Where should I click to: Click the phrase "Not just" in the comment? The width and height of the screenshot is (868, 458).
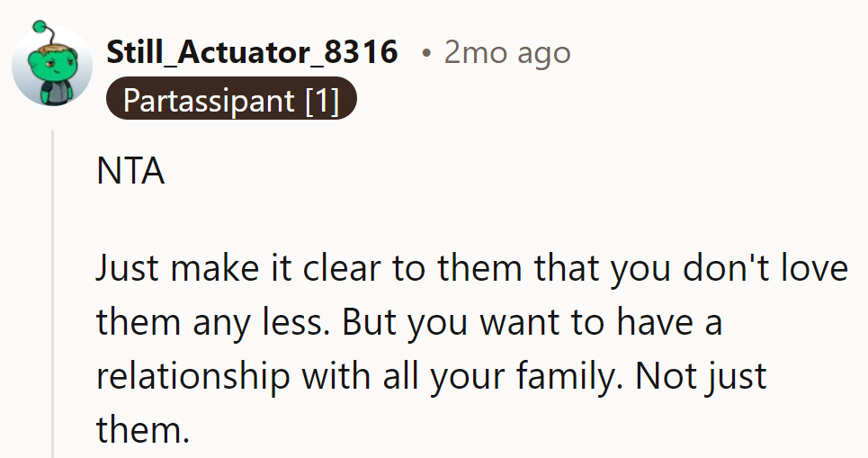[702, 375]
